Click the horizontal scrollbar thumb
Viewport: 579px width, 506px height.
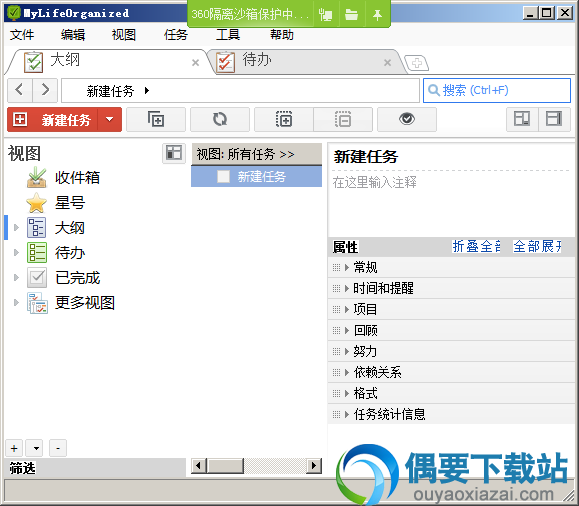click(x=225, y=465)
